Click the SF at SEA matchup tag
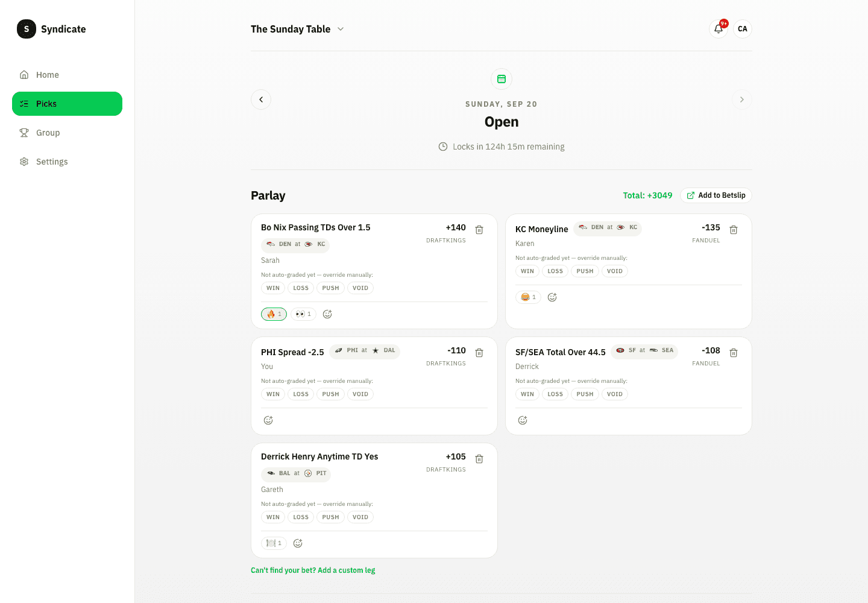868x603 pixels. coord(644,351)
